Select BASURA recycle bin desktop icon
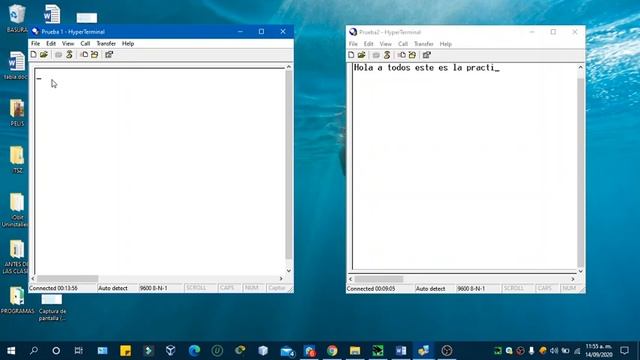Image resolution: width=640 pixels, height=360 pixels. pos(17,18)
